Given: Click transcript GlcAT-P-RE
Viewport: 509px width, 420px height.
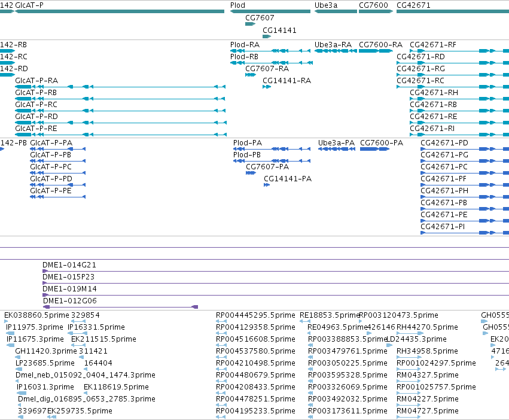Looking at the screenshot, I should point(36,128).
